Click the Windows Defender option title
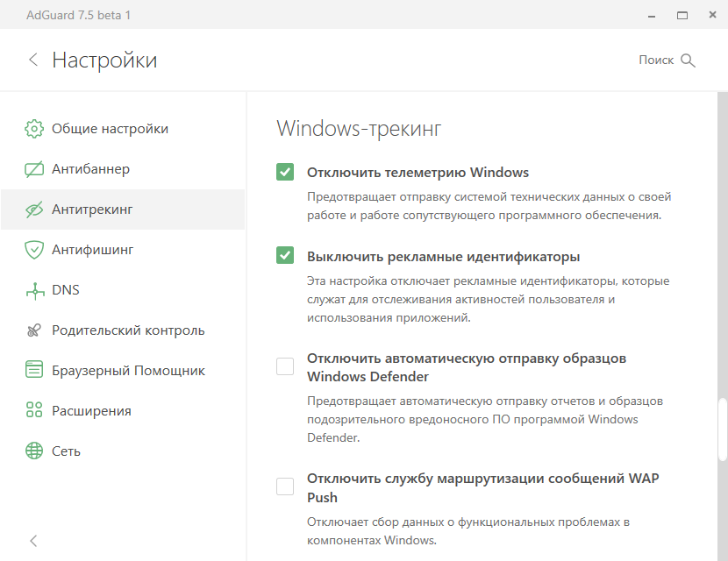The image size is (728, 561). [x=467, y=367]
